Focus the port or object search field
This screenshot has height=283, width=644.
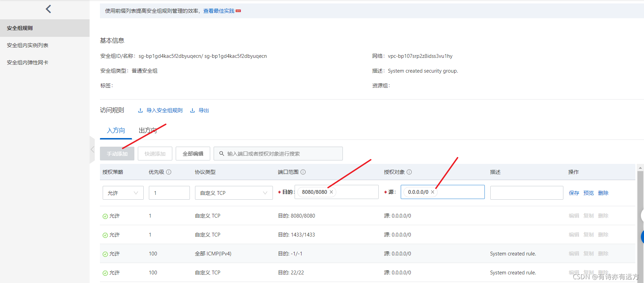click(x=278, y=154)
